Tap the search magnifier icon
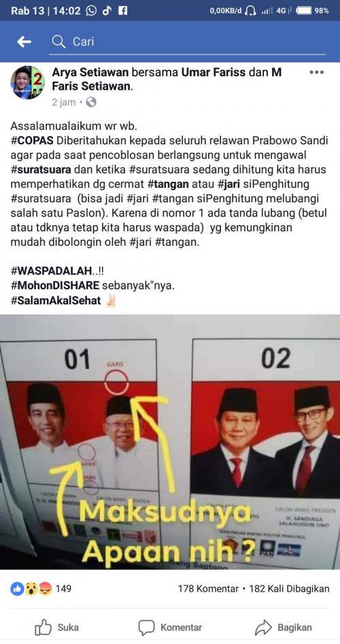This screenshot has height=644, width=340. click(59, 42)
